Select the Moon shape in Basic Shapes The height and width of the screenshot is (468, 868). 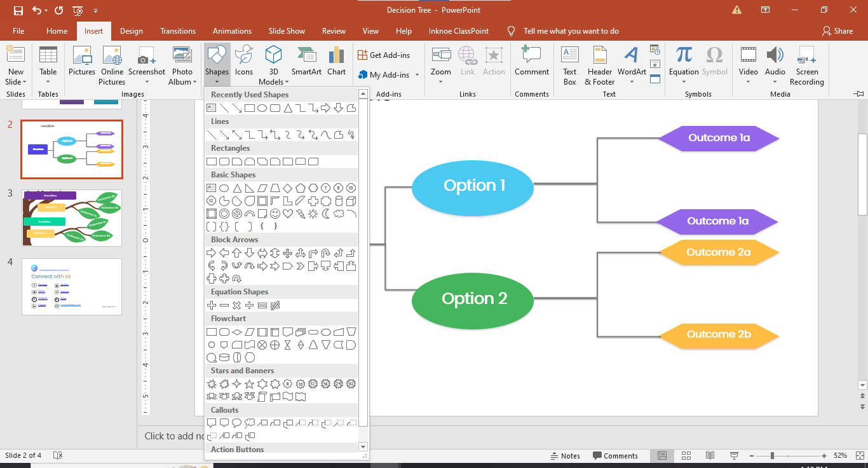click(x=326, y=214)
